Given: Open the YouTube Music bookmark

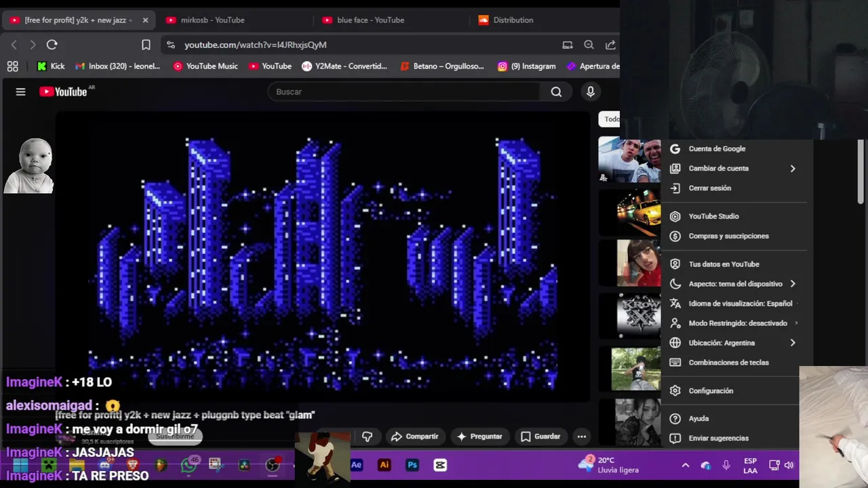Looking at the screenshot, I should (x=205, y=66).
